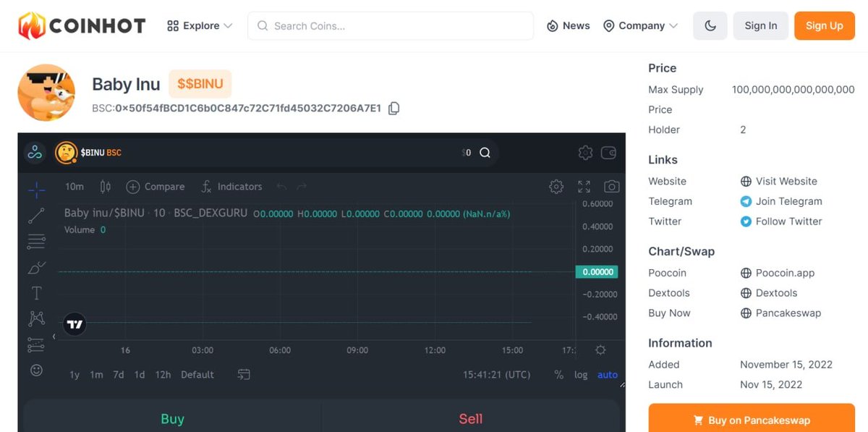
Task: Select the text annotation tool
Action: point(36,293)
